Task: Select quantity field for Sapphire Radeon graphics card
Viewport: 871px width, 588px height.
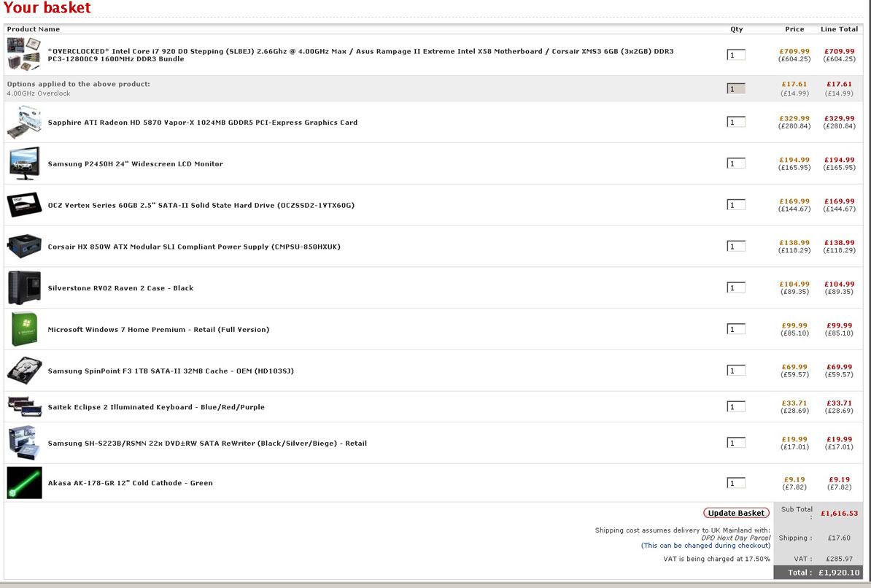Action: [x=736, y=122]
